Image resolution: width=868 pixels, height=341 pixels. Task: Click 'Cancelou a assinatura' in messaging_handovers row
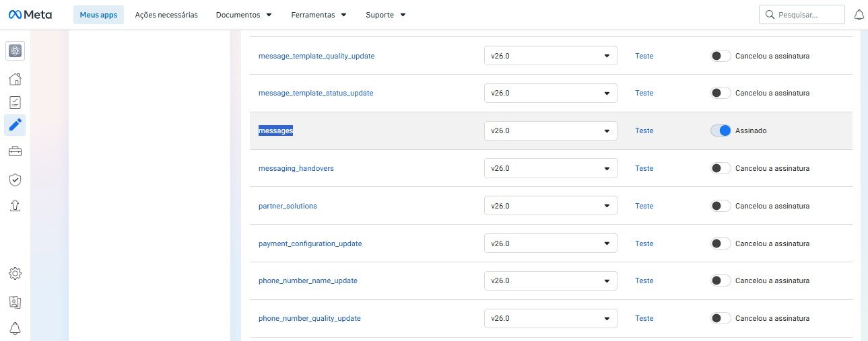pos(772,168)
